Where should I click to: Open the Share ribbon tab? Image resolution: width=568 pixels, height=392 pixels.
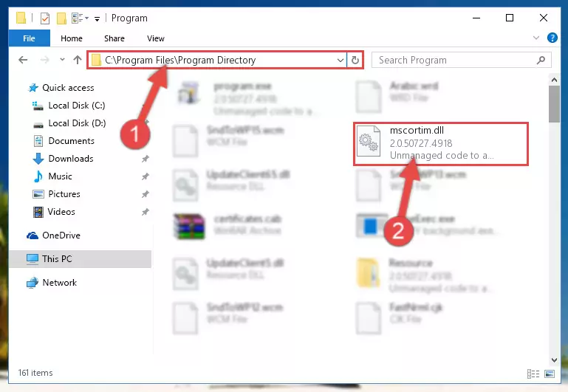point(114,38)
